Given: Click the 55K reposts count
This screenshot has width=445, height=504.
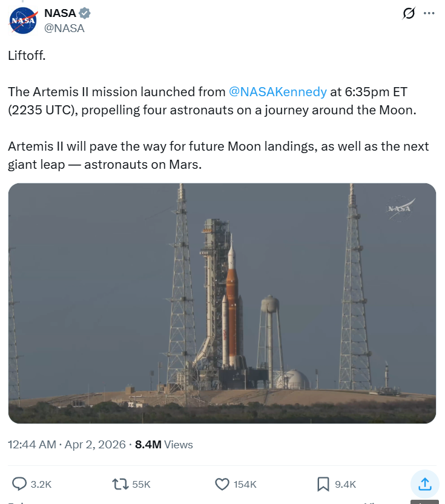Looking at the screenshot, I should coord(141,484).
